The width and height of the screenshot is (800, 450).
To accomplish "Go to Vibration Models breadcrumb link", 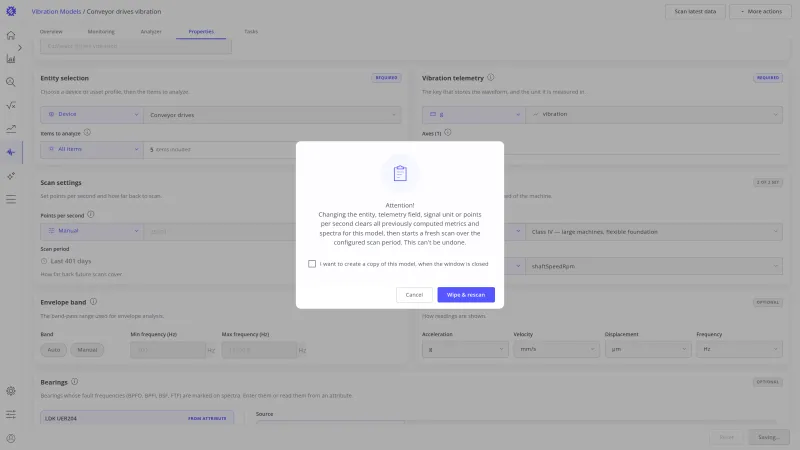I will 56,11.
